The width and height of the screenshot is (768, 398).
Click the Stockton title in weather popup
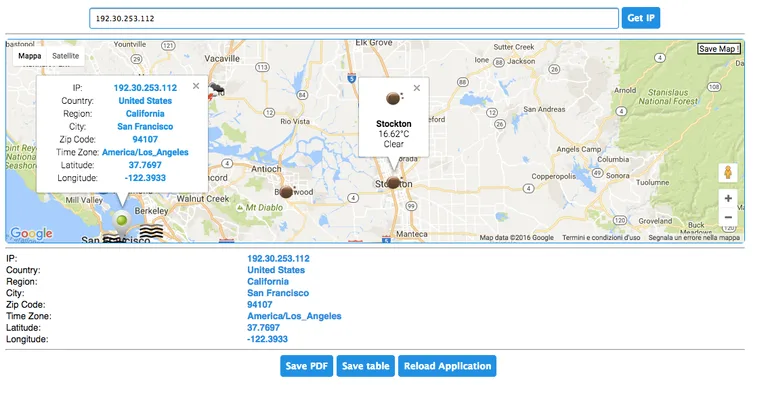394,124
